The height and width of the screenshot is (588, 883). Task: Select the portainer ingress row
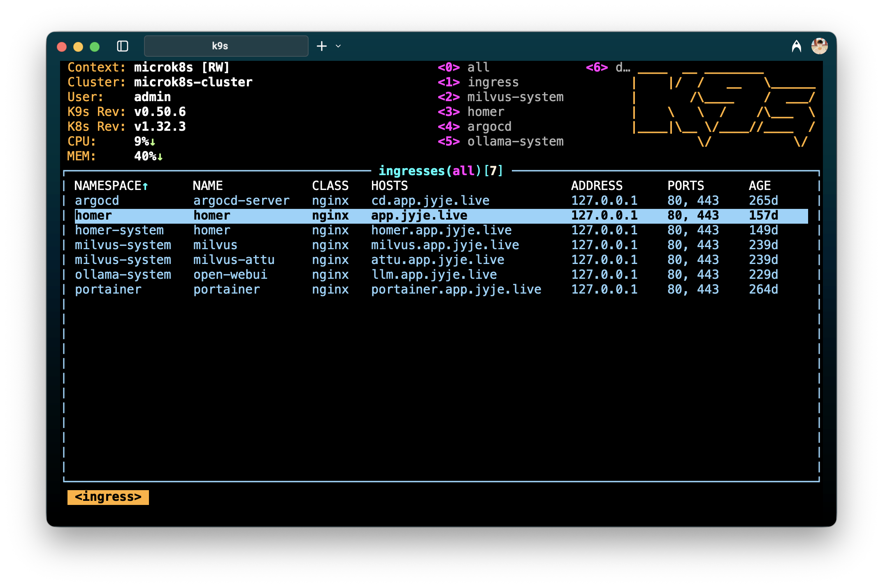click(226, 289)
